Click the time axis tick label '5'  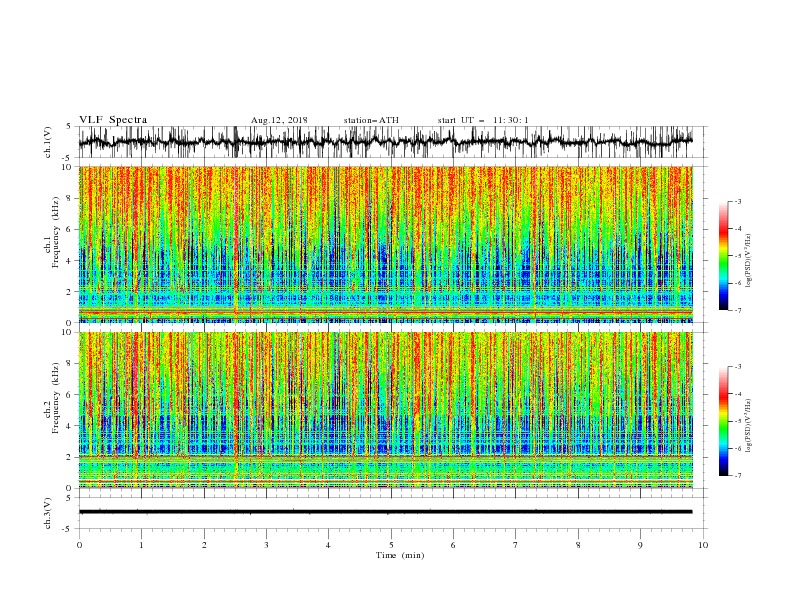click(391, 545)
